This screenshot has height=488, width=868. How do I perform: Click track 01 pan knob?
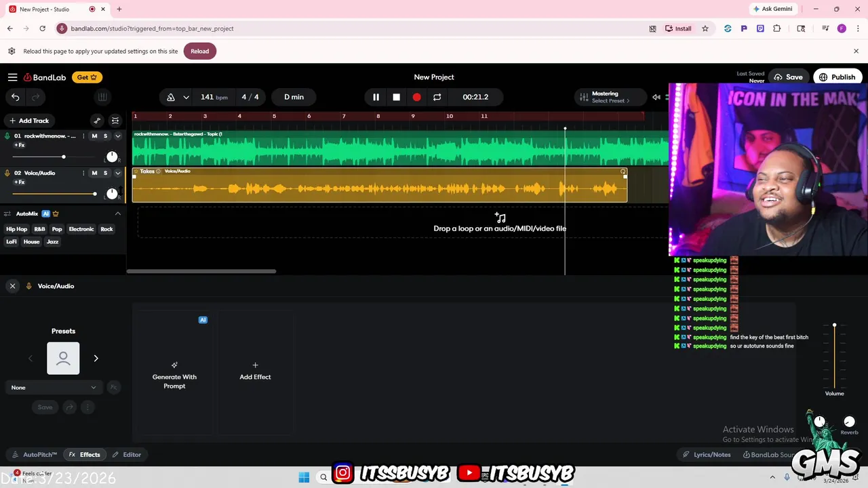coord(112,157)
